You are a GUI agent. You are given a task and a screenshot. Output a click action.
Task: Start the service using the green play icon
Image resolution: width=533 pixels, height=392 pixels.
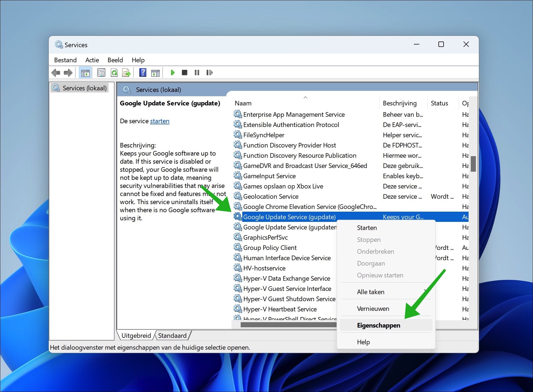pyautogui.click(x=172, y=72)
